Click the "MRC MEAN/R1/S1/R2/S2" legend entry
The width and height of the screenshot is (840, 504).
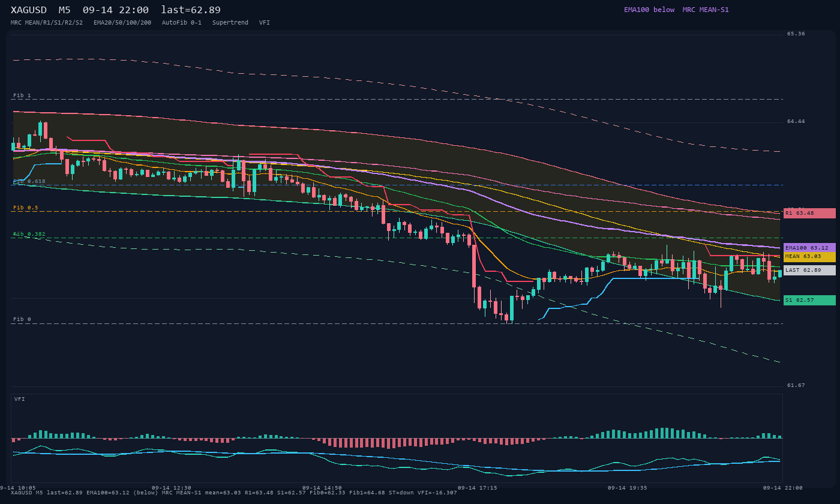[47, 23]
